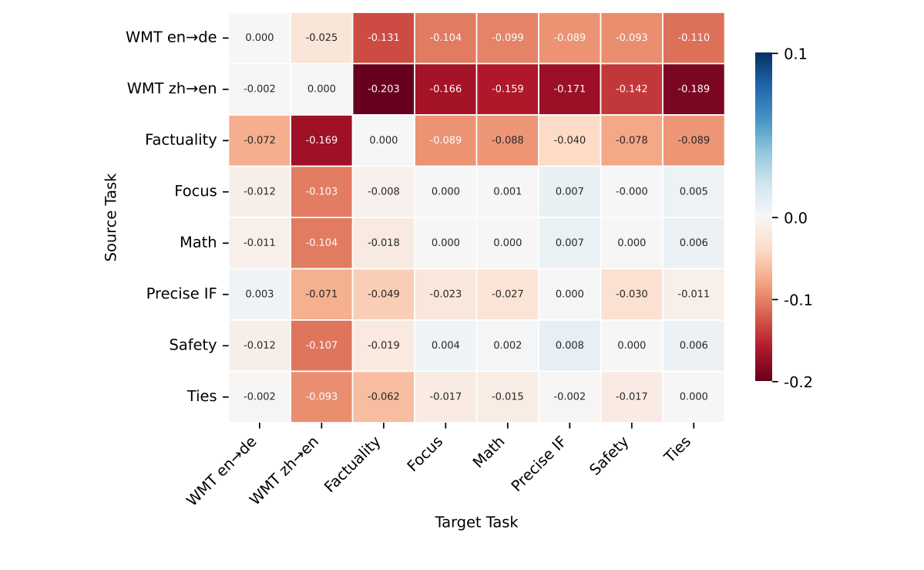Click the Target Task axis title
This screenshot has width=924, height=570.
pos(476,522)
